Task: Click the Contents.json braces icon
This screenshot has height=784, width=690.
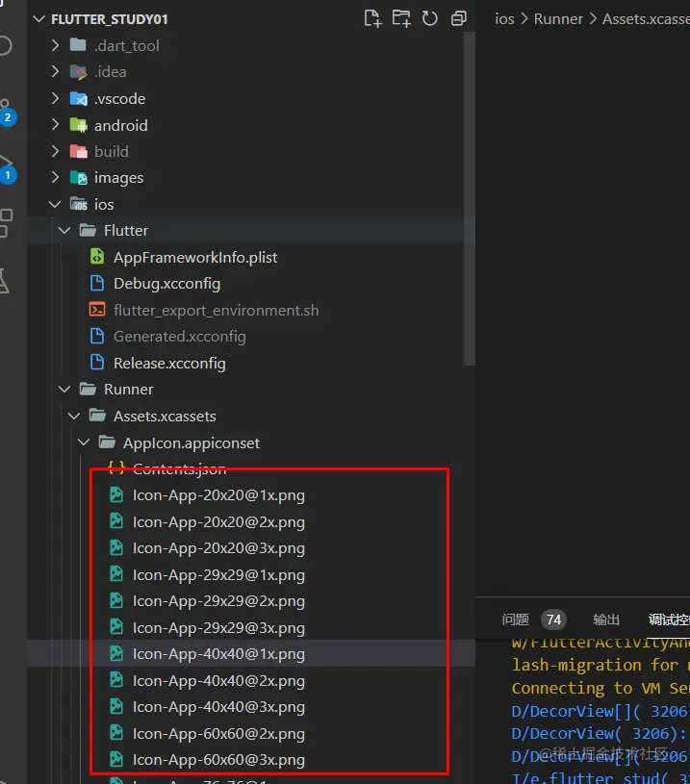Action: point(116,468)
